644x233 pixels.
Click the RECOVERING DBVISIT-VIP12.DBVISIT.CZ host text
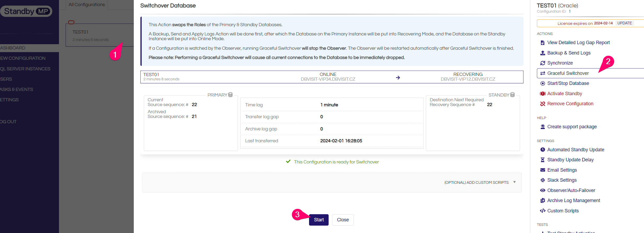468,77
